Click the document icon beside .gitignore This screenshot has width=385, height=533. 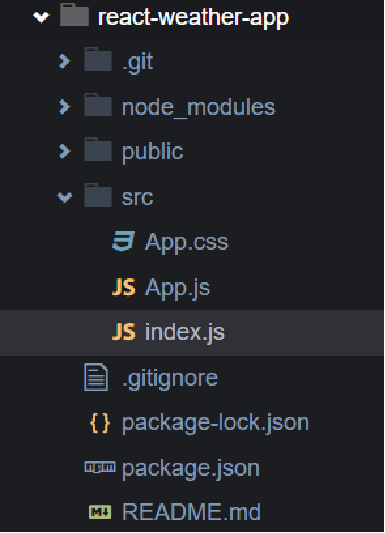96,377
